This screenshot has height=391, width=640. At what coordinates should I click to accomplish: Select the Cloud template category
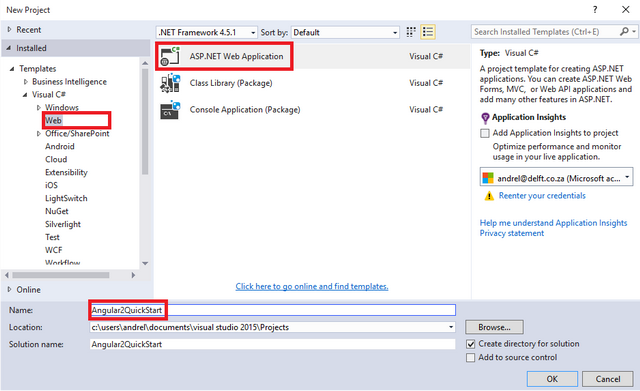pyautogui.click(x=56, y=159)
